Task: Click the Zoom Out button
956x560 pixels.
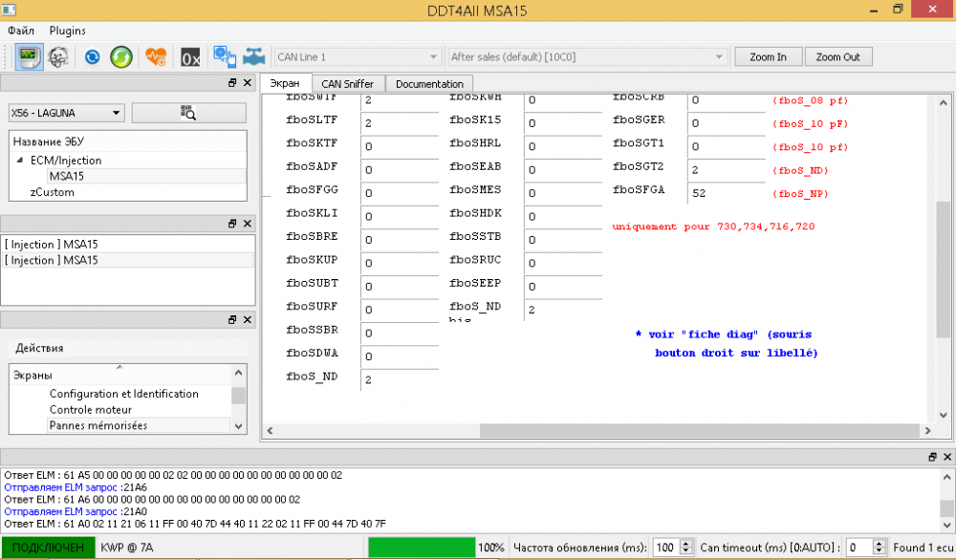Action: point(838,56)
